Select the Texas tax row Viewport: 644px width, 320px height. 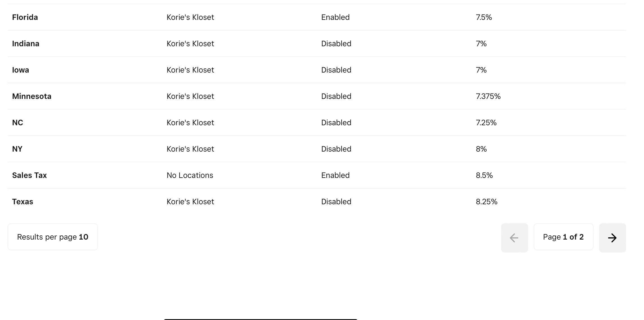coord(317,201)
